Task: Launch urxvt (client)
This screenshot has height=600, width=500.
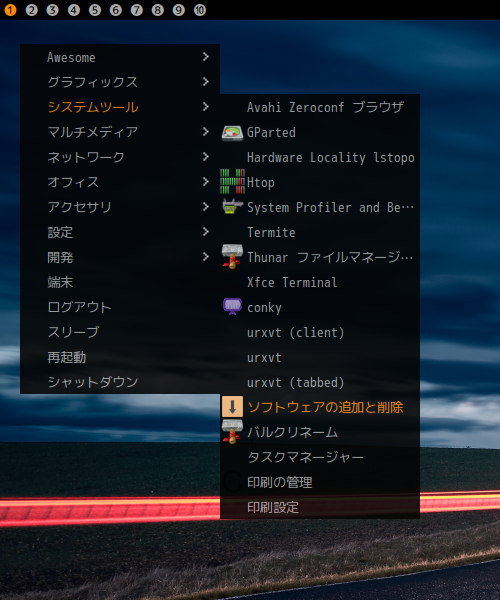Action: [x=320, y=332]
